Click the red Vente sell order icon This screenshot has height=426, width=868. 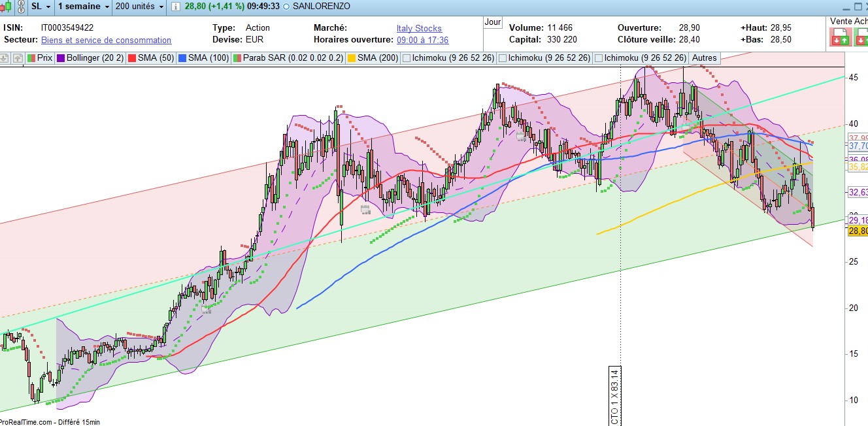tap(839, 37)
